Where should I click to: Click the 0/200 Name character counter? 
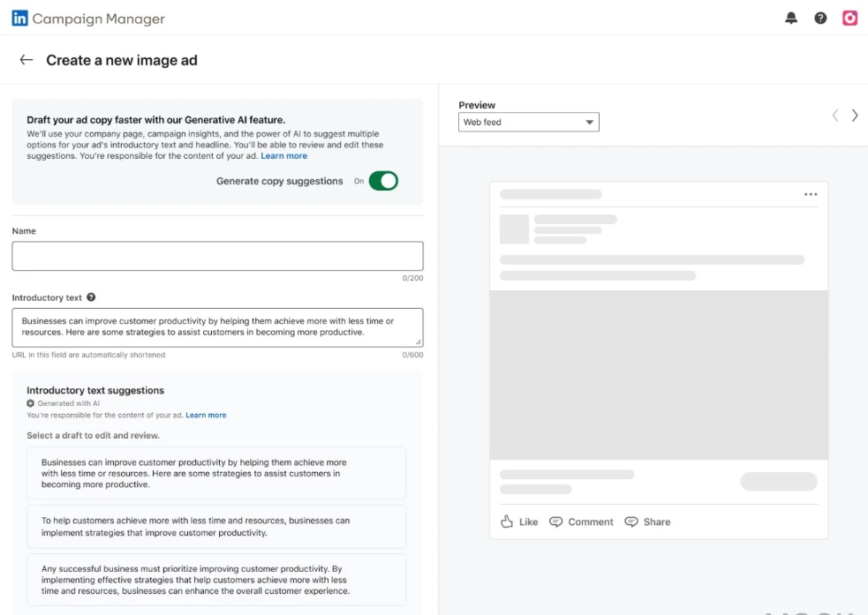413,278
